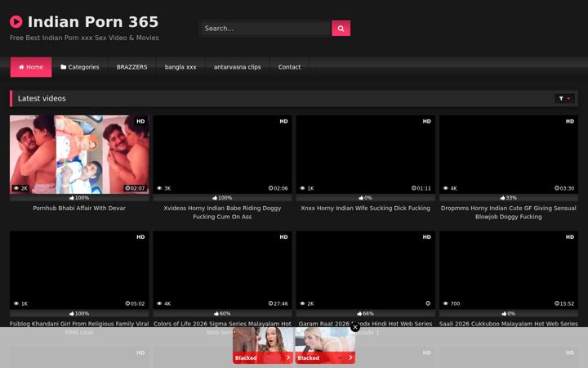Open the video thumbnail with 15:52 duration
Screen dimensions: 588x368
click(509, 270)
